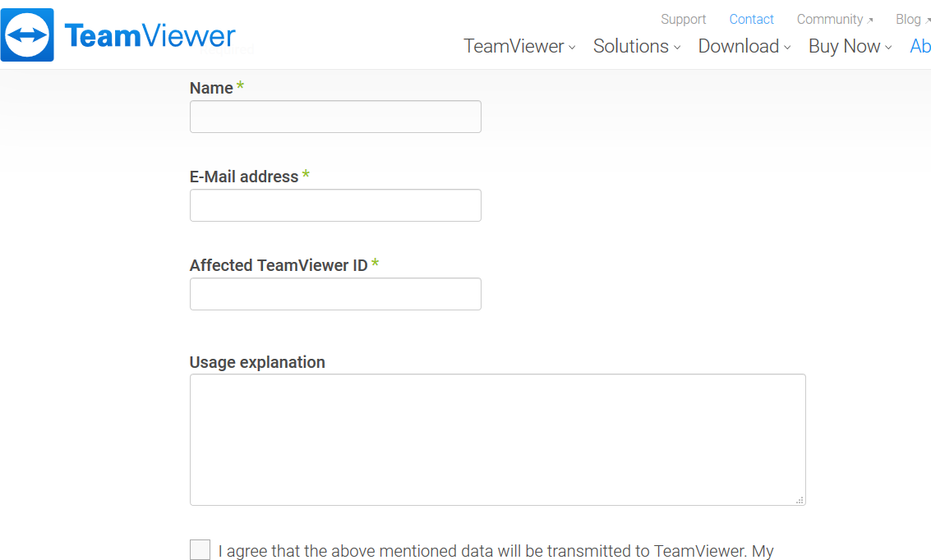Image resolution: width=931 pixels, height=560 pixels.
Task: Click the 'Affected TeamViewer ID' label
Action: [279, 266]
